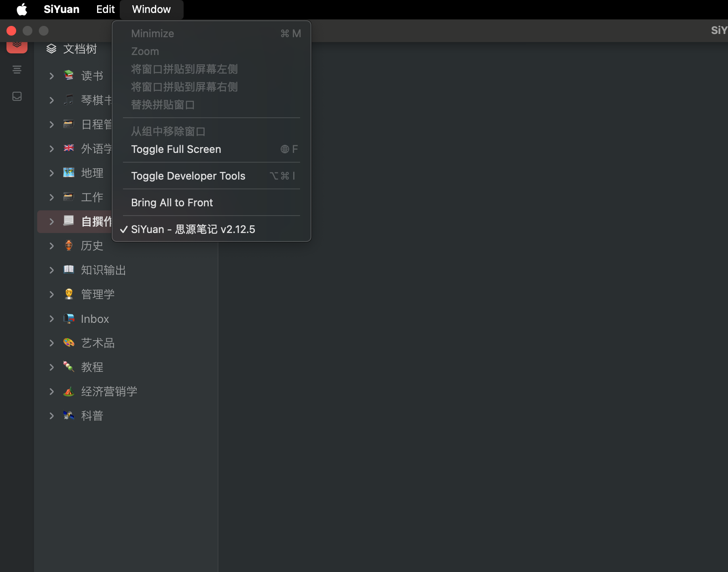The width and height of the screenshot is (728, 572).
Task: Click the dango icon for 教程
Action: coord(69,367)
